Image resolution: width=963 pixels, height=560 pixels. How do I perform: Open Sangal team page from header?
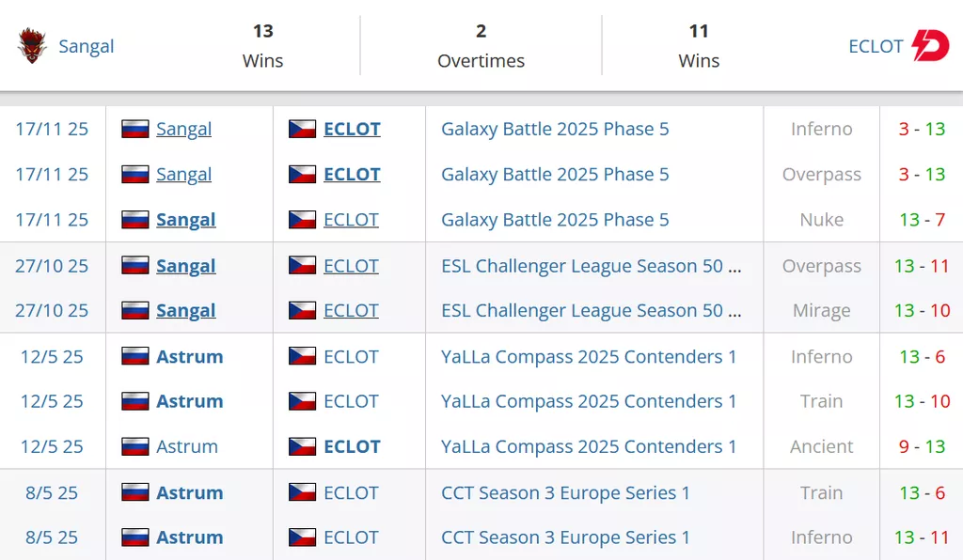[87, 46]
